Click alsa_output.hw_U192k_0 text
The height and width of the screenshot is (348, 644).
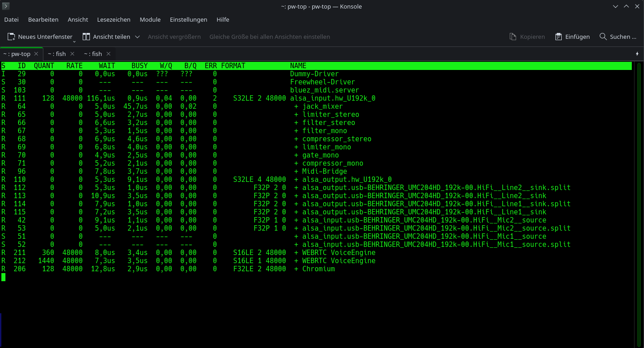coord(347,180)
